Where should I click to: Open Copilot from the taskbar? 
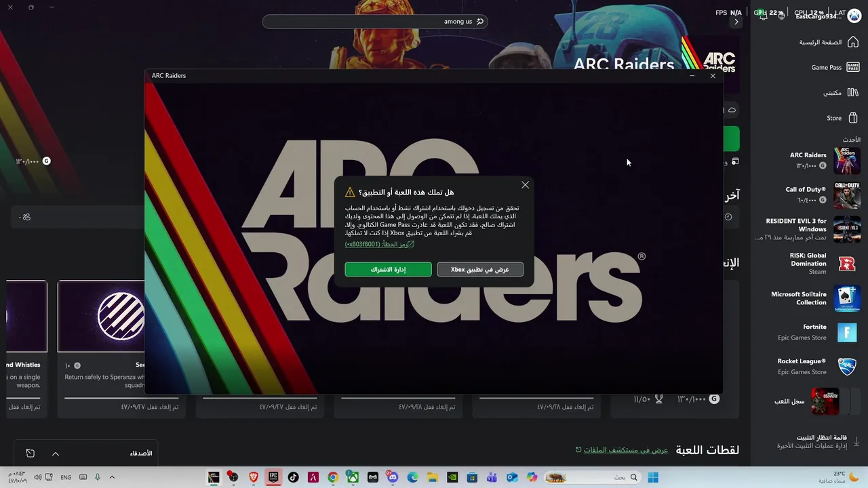coord(532,477)
